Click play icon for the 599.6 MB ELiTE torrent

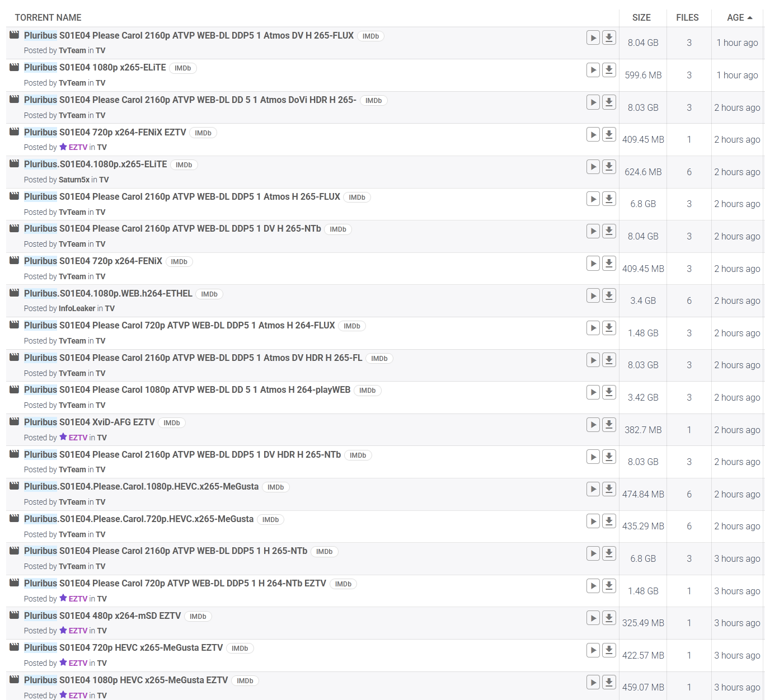pyautogui.click(x=593, y=70)
